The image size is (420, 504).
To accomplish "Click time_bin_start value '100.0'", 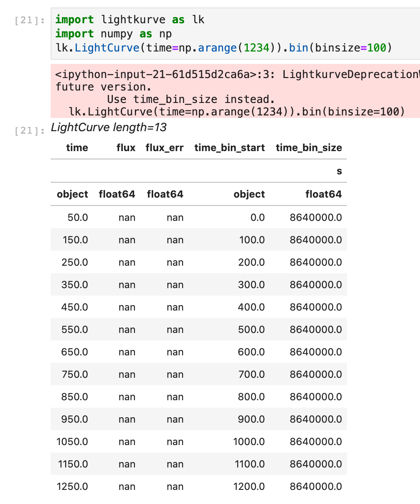I will [x=252, y=240].
